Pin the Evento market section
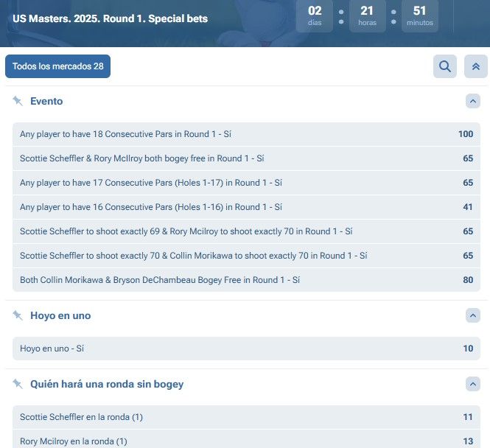Viewport: 490px width, 448px height. coord(18,101)
